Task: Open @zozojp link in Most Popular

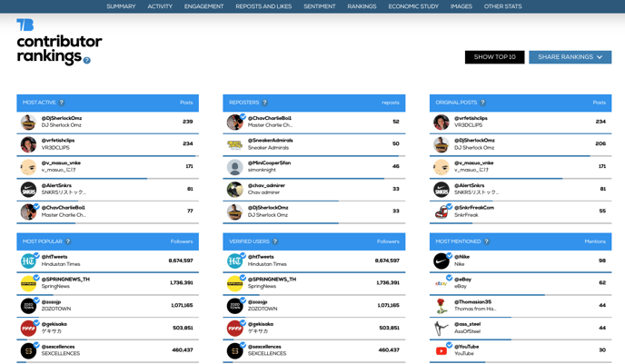Action: tap(51, 302)
